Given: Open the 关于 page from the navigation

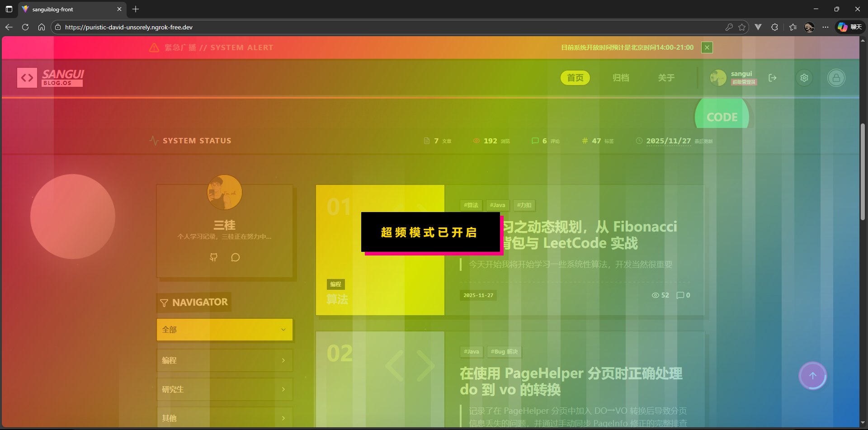Looking at the screenshot, I should tap(666, 77).
